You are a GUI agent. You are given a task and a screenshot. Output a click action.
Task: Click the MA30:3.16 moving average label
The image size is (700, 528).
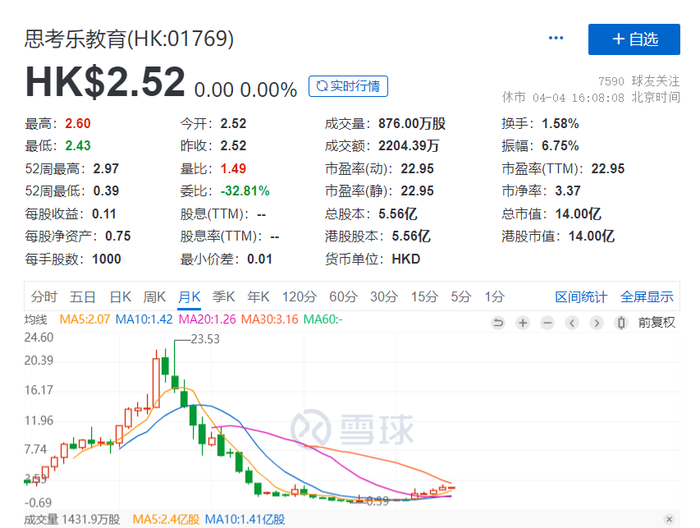pos(269,320)
